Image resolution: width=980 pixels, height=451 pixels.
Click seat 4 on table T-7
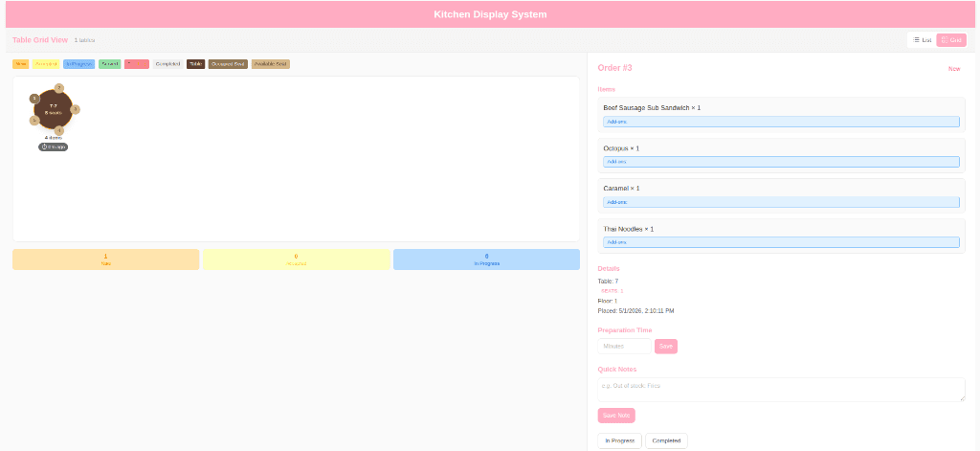58,130
